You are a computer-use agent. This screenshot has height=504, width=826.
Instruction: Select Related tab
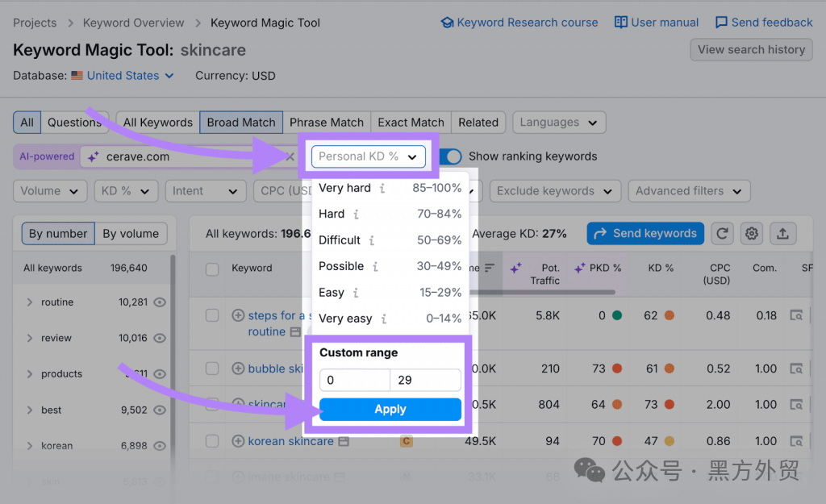[x=478, y=123]
